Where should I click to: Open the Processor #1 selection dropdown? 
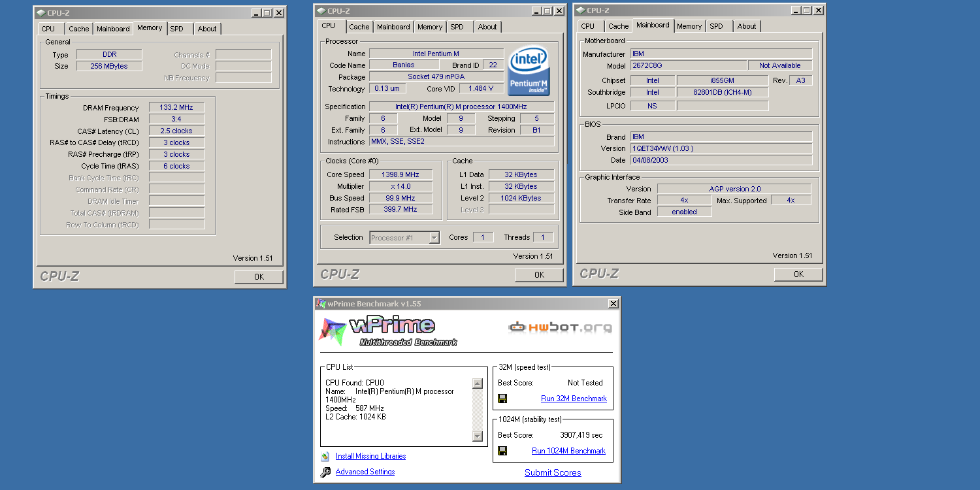(434, 238)
